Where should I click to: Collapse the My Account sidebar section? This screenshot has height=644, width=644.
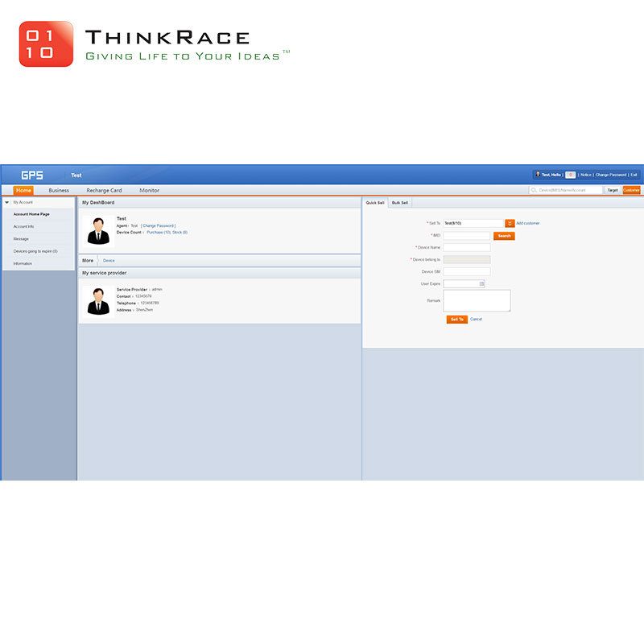[7, 202]
